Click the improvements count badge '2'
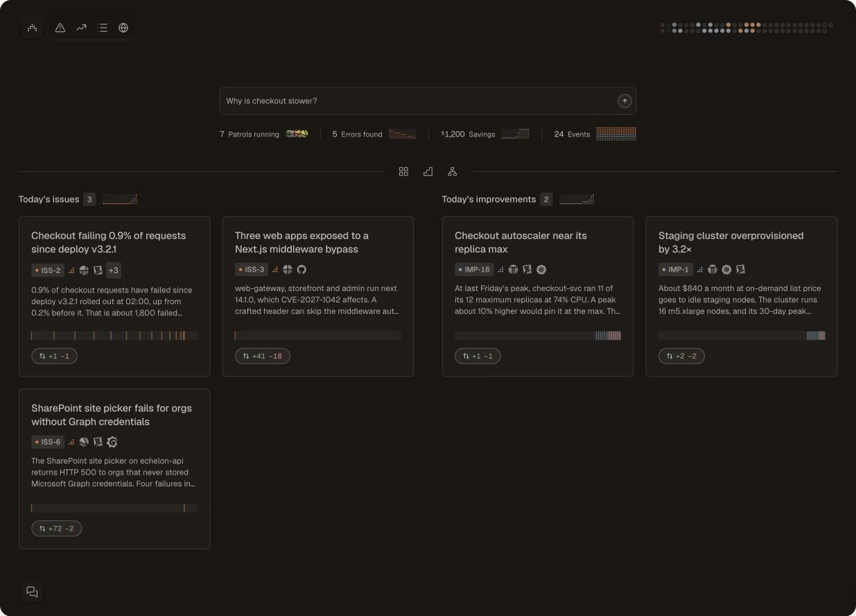 546,200
